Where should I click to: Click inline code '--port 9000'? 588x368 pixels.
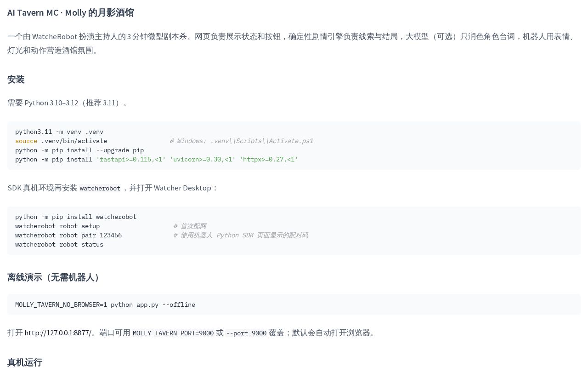pos(246,333)
